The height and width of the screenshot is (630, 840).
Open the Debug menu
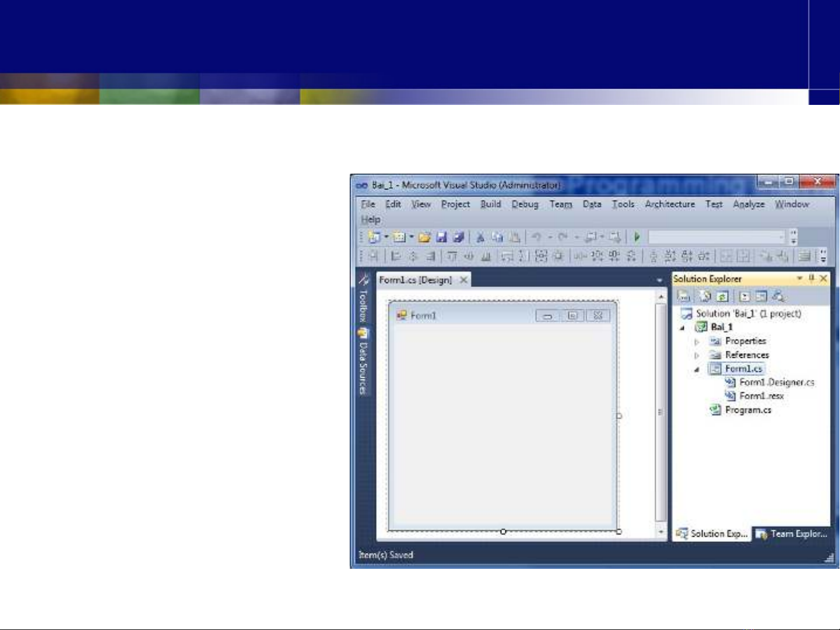[x=525, y=204]
